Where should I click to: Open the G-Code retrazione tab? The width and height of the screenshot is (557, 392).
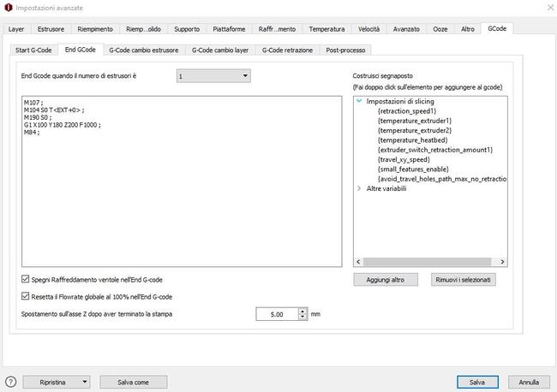point(287,50)
